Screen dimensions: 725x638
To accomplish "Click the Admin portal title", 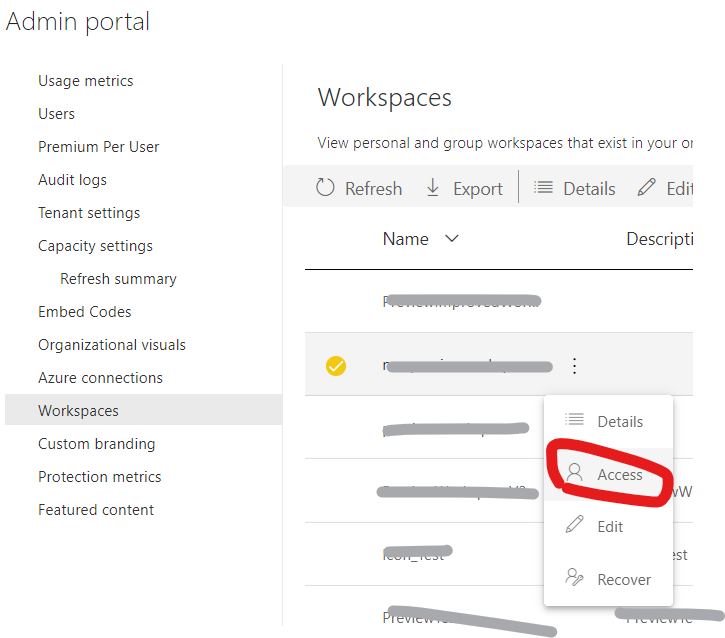I will pos(78,22).
